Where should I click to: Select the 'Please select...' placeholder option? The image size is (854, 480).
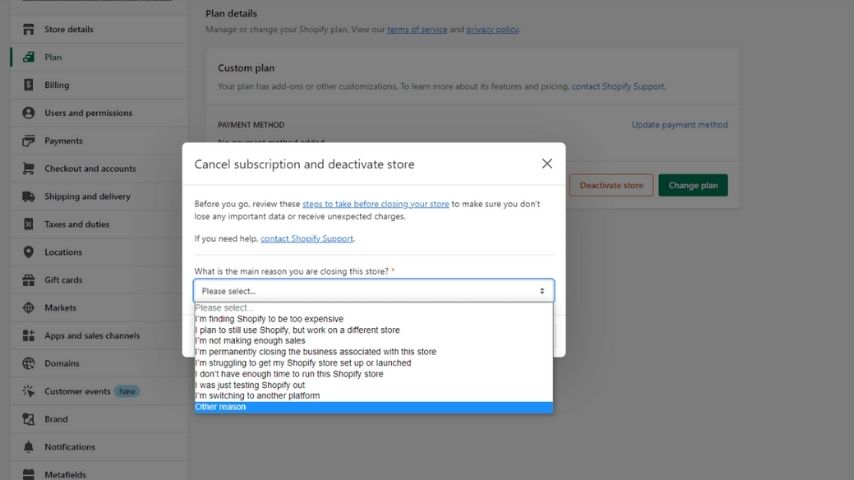(374, 307)
